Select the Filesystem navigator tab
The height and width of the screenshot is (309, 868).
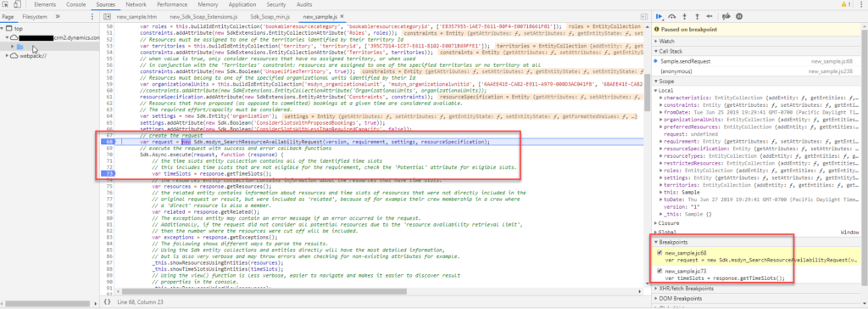35,17
